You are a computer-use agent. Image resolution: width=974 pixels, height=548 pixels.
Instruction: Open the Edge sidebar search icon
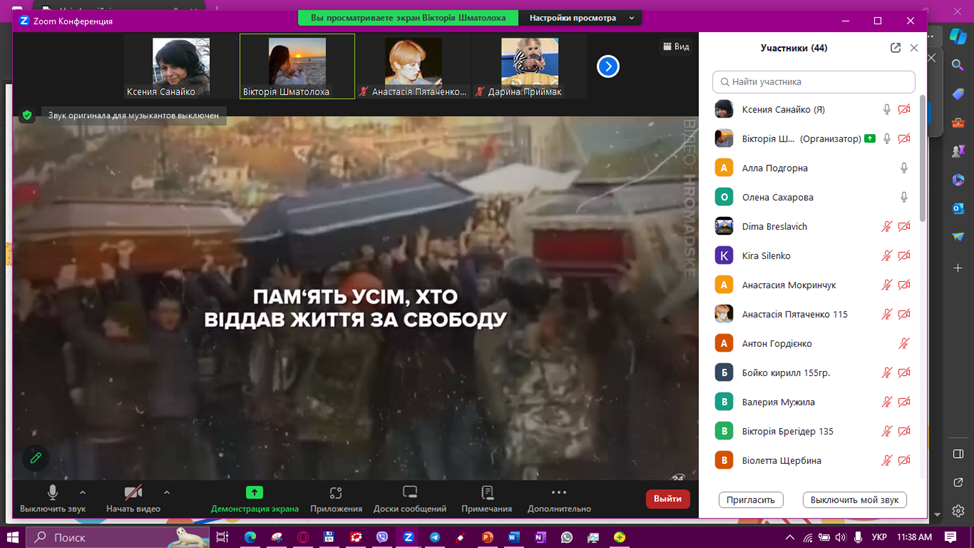tap(958, 65)
